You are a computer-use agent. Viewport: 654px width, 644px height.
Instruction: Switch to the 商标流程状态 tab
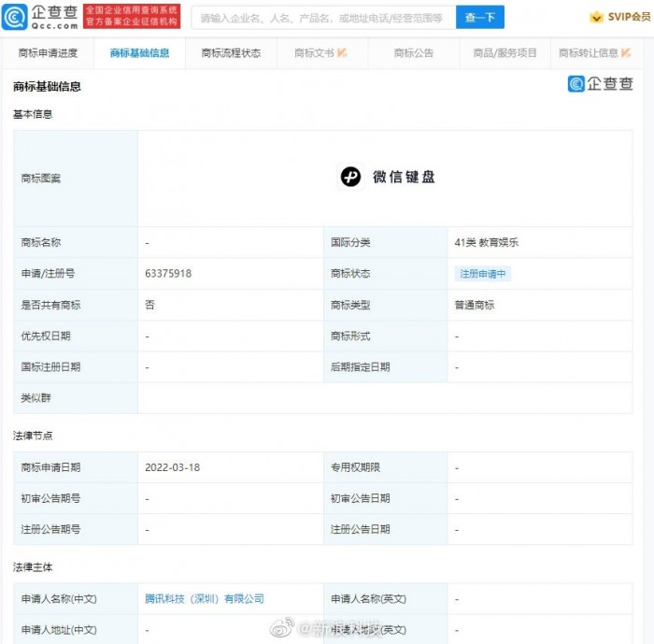coord(231,53)
